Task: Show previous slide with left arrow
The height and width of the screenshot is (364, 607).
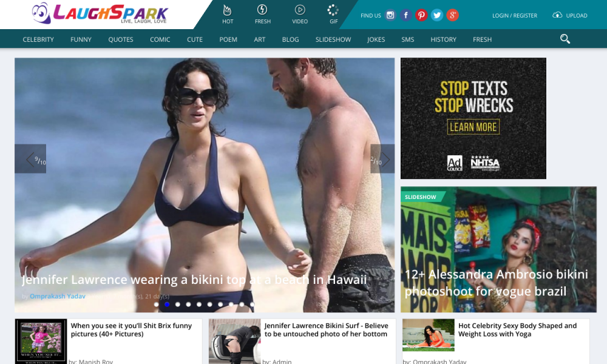Action: pos(30,159)
